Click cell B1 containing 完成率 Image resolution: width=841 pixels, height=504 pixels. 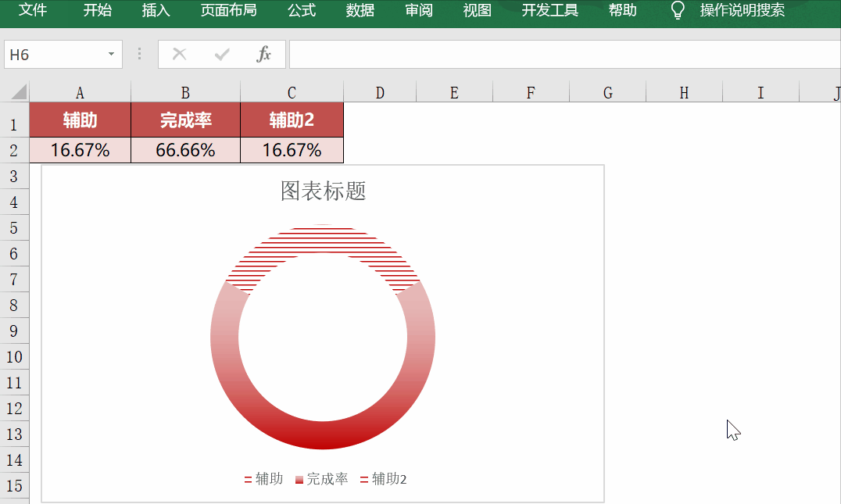(185, 120)
